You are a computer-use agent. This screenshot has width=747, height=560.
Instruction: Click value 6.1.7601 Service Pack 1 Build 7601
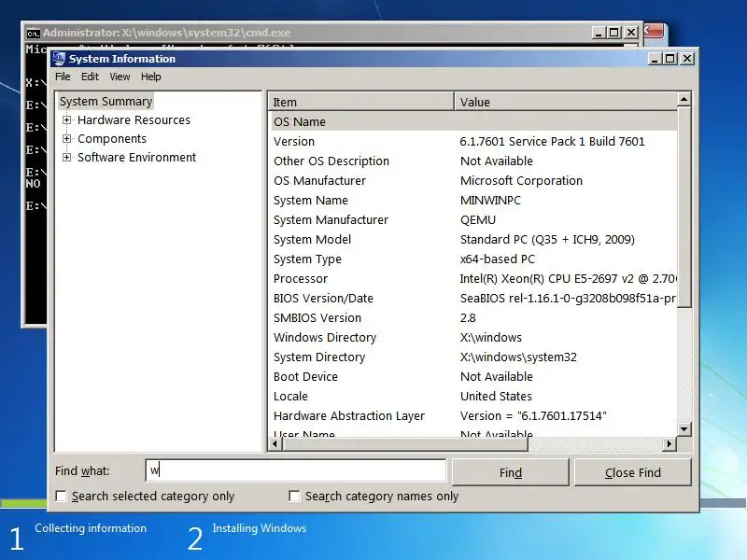(x=552, y=142)
